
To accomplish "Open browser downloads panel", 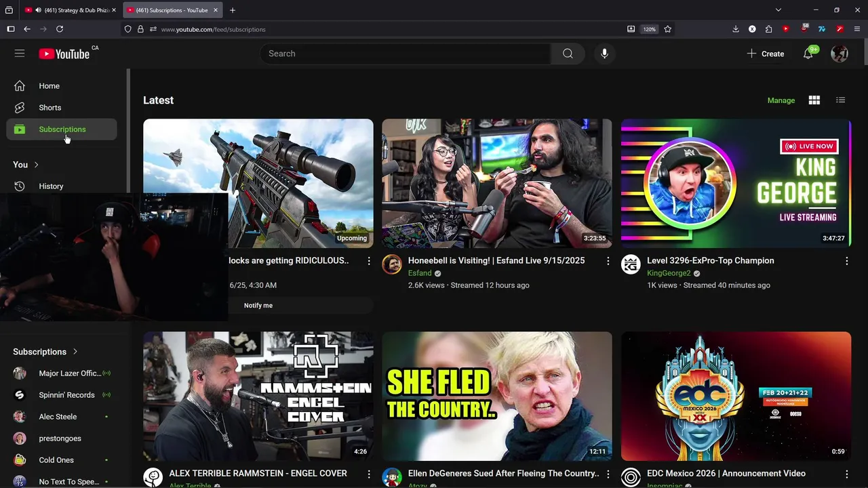I will (736, 29).
